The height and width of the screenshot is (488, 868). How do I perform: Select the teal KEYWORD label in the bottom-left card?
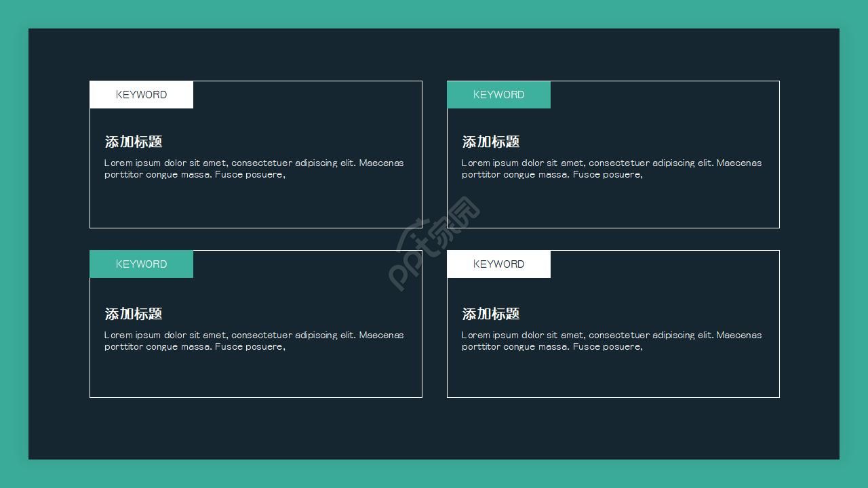pyautogui.click(x=141, y=264)
